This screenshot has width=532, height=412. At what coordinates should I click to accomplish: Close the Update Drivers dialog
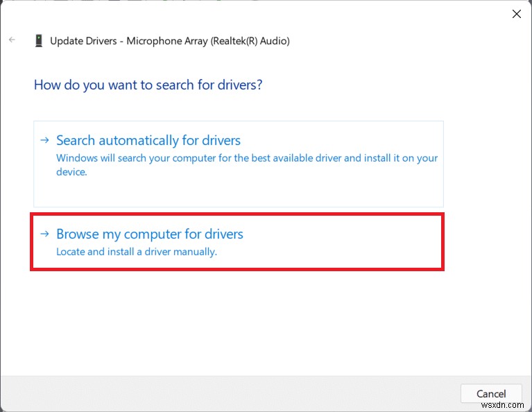(516, 14)
